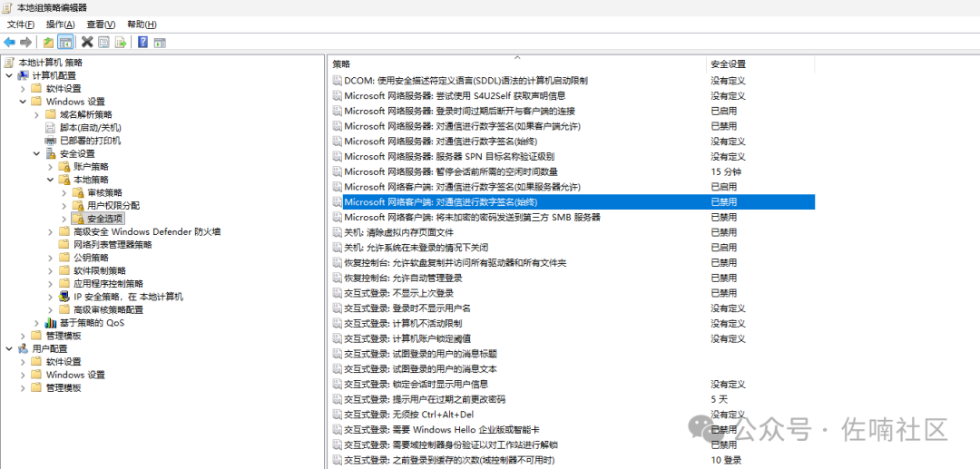Collapse the Windows 设置 node under 计算机配置
Screen dimensions: 980x469
(x=23, y=102)
